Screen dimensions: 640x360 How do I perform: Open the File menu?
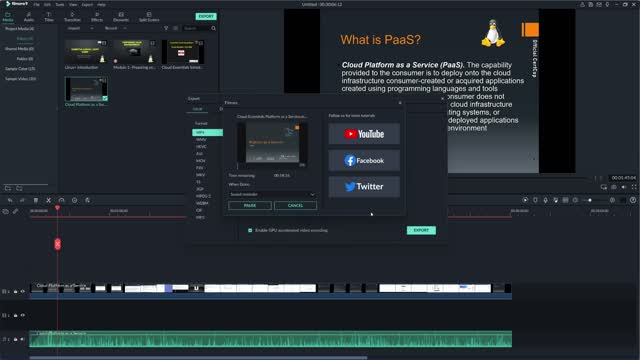pyautogui.click(x=37, y=4)
